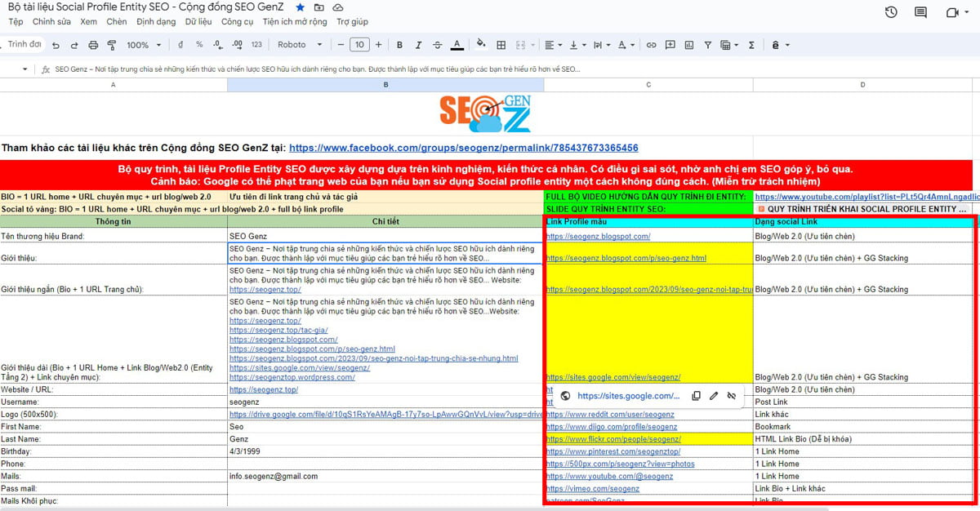Screen dimensions: 980x511
Task: Format cell as currency
Action: (x=180, y=45)
